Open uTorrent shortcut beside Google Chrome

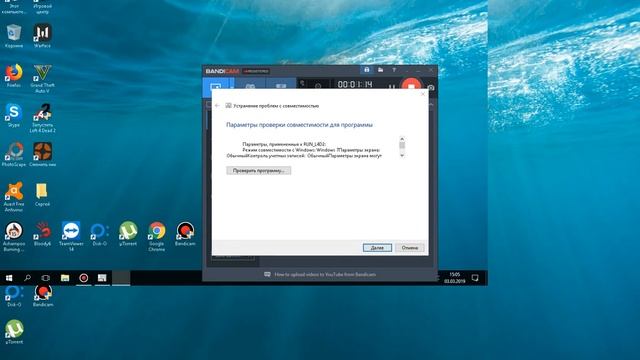coord(128,234)
